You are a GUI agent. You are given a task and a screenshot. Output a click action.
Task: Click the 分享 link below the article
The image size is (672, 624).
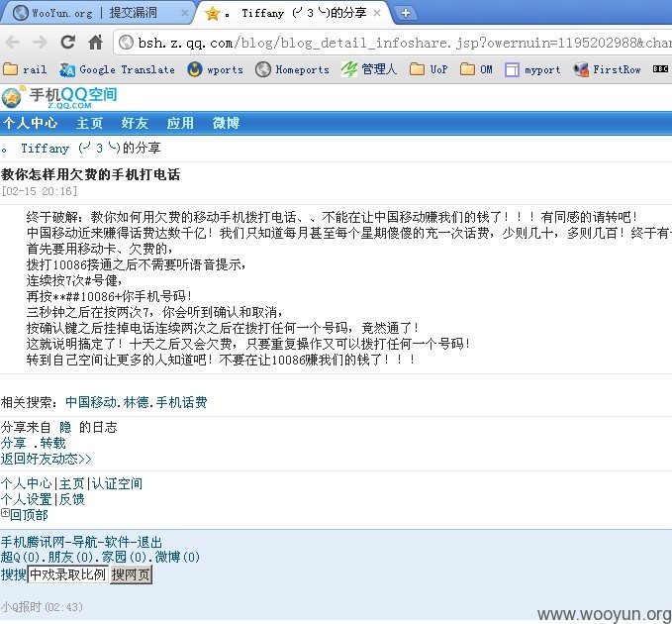point(13,443)
